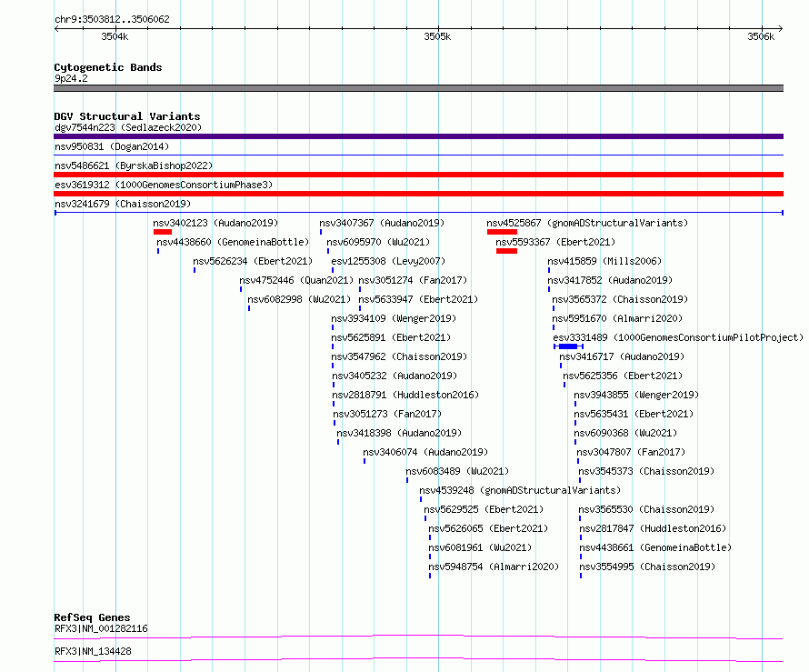Open nsv3545373 (Chaisson2019) variant
The width and height of the screenshot is (809, 672).
(646, 471)
